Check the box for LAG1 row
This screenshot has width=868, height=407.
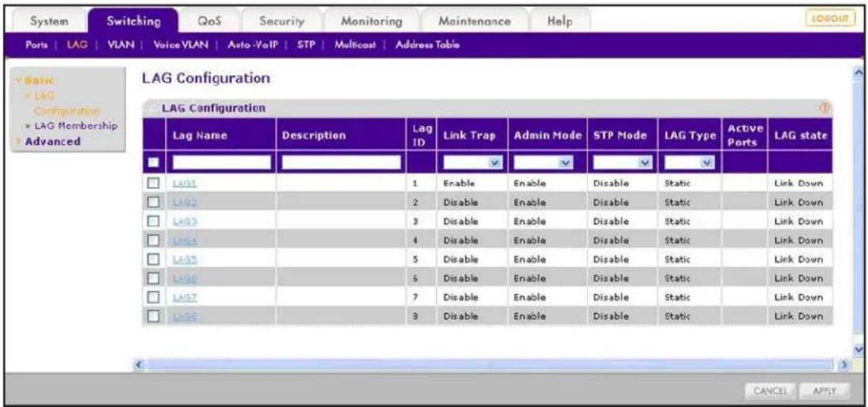coord(153,183)
